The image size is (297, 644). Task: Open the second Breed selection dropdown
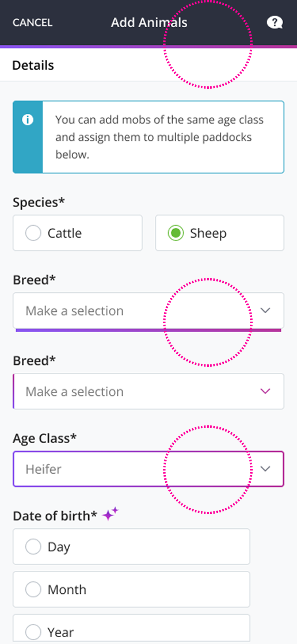pyautogui.click(x=148, y=391)
